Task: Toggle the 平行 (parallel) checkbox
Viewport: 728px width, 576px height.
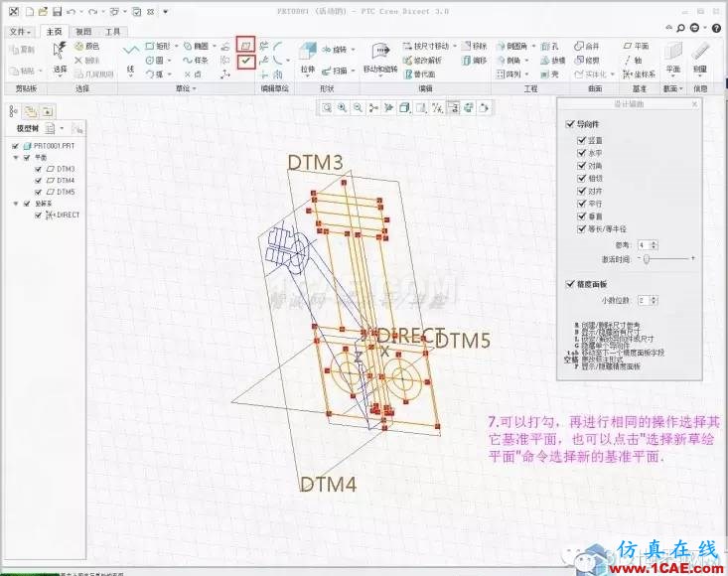Action: tap(581, 204)
